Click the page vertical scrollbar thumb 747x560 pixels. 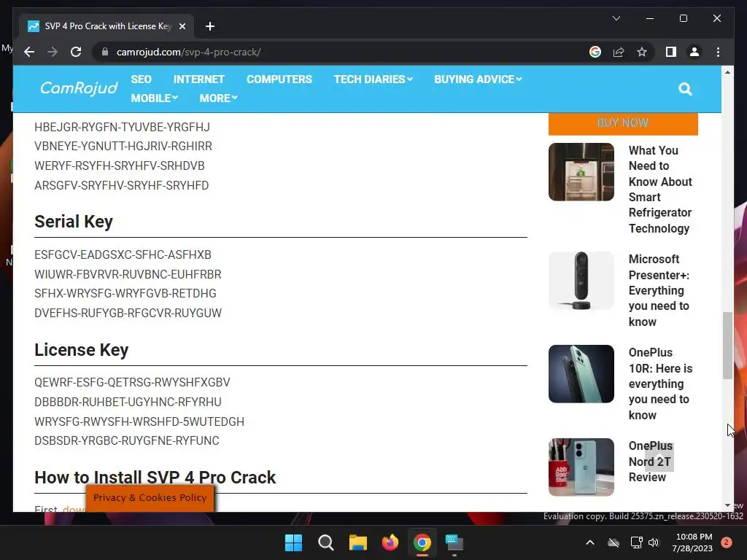click(727, 345)
